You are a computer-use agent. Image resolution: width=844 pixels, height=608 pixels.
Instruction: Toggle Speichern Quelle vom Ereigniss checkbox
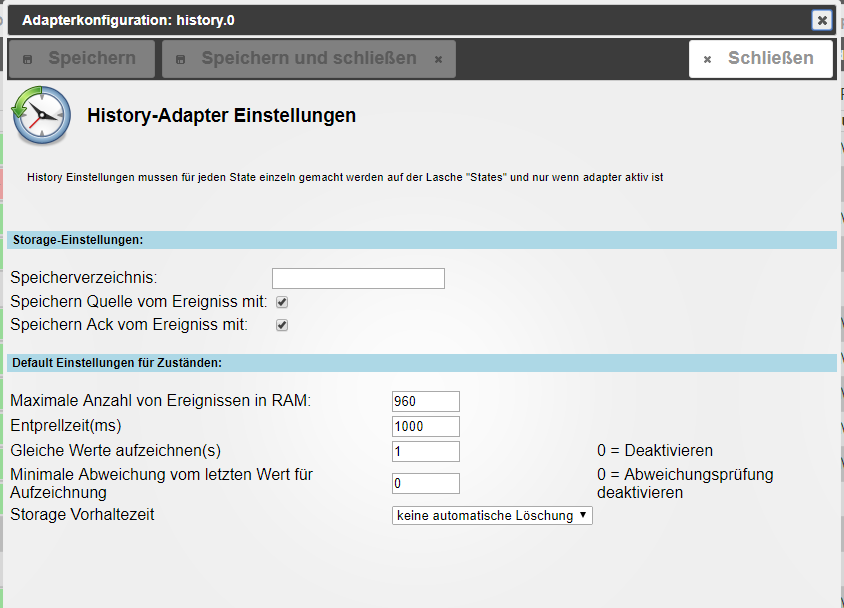(282, 302)
